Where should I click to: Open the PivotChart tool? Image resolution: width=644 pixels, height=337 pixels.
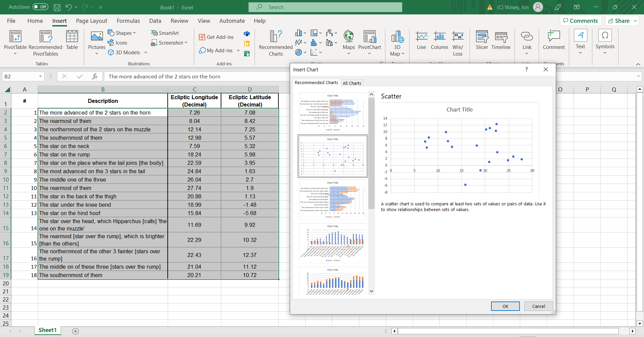[x=370, y=43]
